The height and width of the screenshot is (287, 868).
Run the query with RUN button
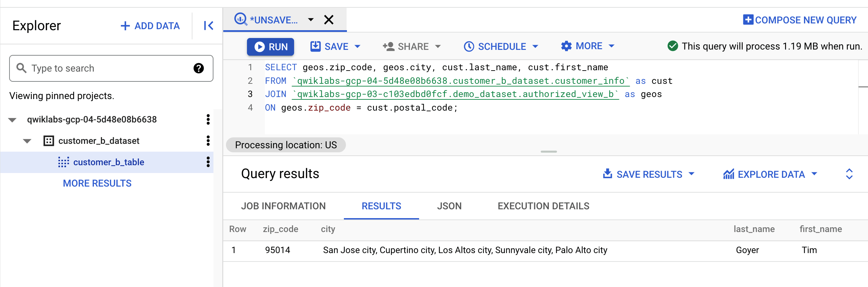270,46
